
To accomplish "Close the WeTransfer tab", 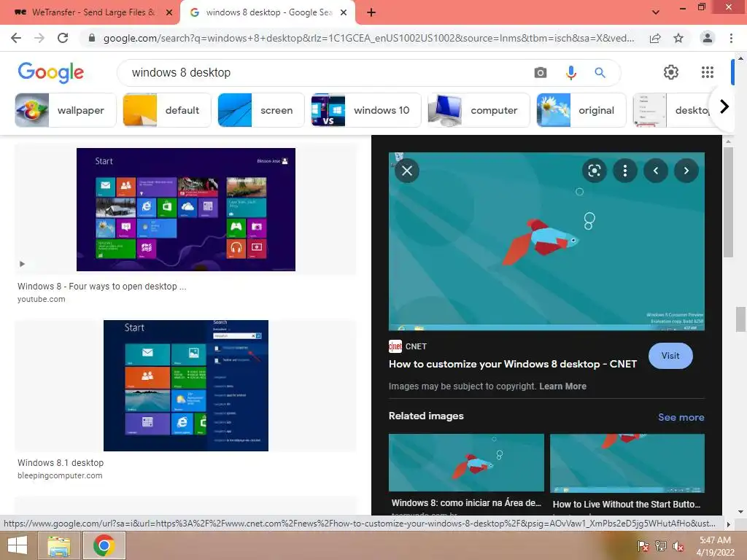I will coord(169,12).
